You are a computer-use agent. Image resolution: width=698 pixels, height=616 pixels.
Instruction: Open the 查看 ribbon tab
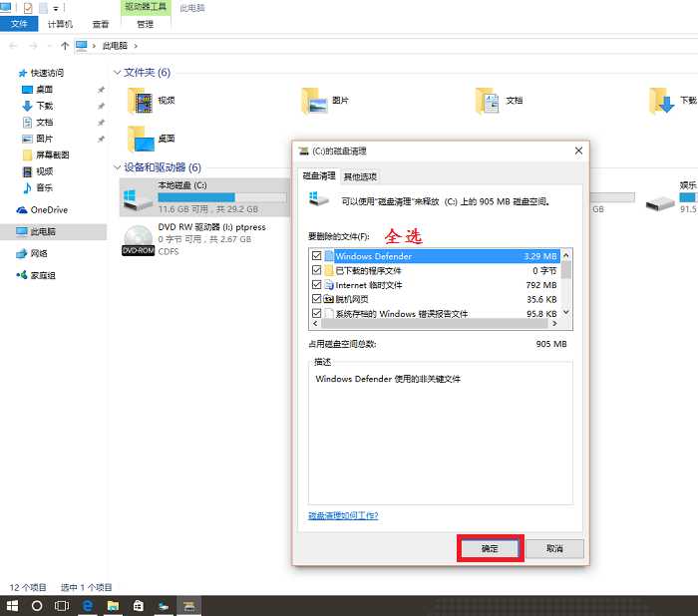tap(100, 24)
